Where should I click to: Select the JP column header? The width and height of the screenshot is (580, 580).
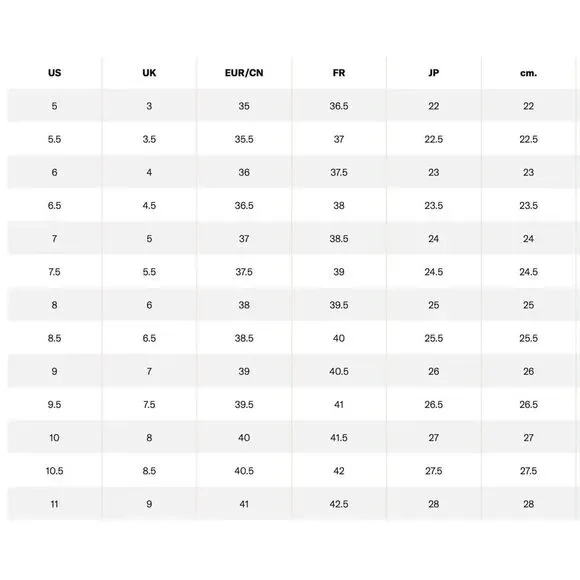[x=434, y=73]
